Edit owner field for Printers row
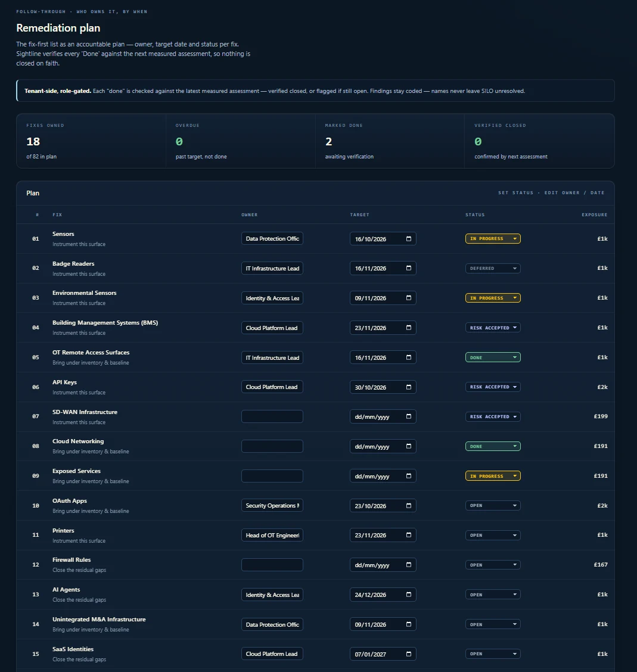Screen dimensions: 637x672 pos(272,536)
